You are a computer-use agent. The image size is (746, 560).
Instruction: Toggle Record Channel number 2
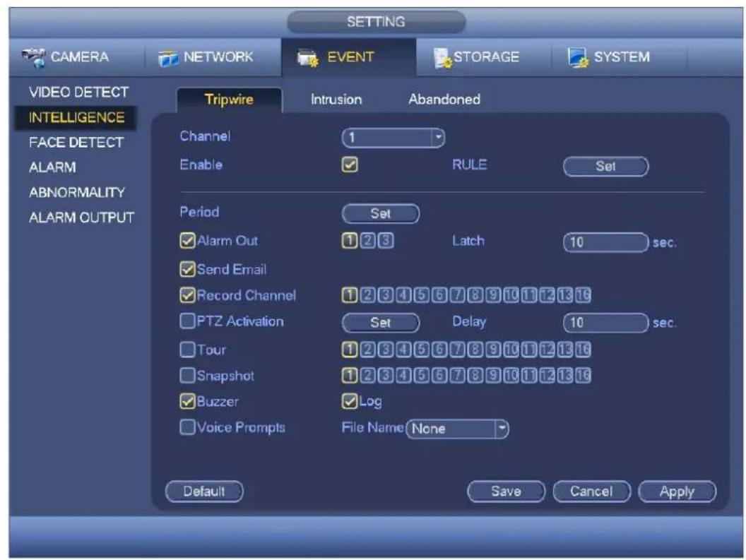click(x=367, y=295)
